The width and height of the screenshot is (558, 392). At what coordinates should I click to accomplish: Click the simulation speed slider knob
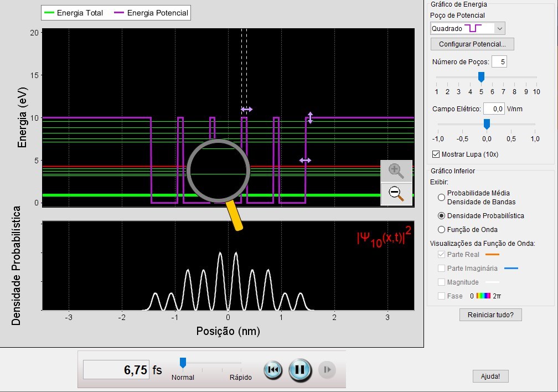point(183,363)
